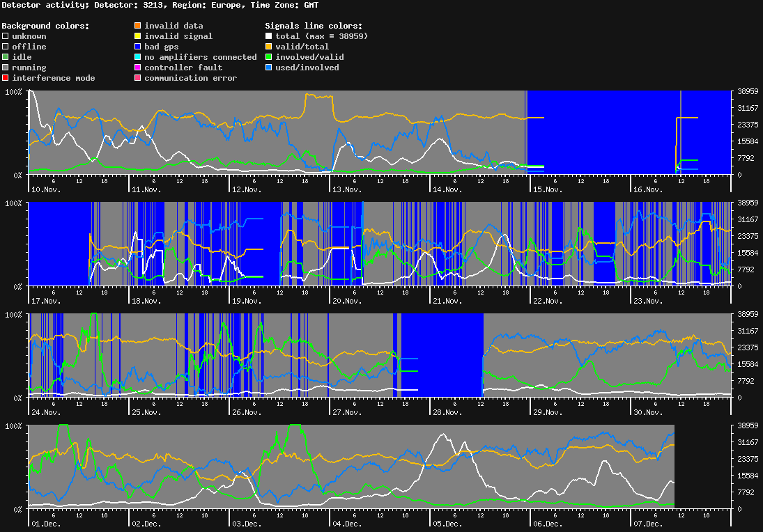Click the '01.Dec' date label
Image resolution: width=763 pixels, height=532 pixels.
pyautogui.click(x=46, y=524)
